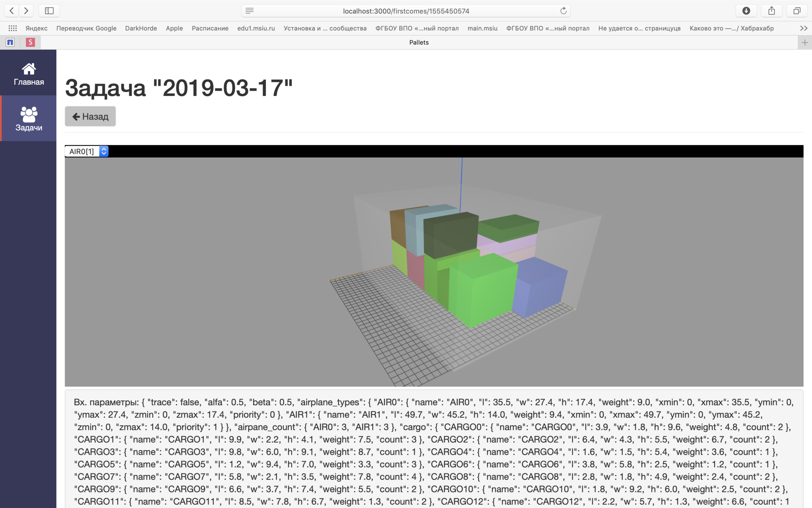Switch to the Pallets tab

click(419, 42)
